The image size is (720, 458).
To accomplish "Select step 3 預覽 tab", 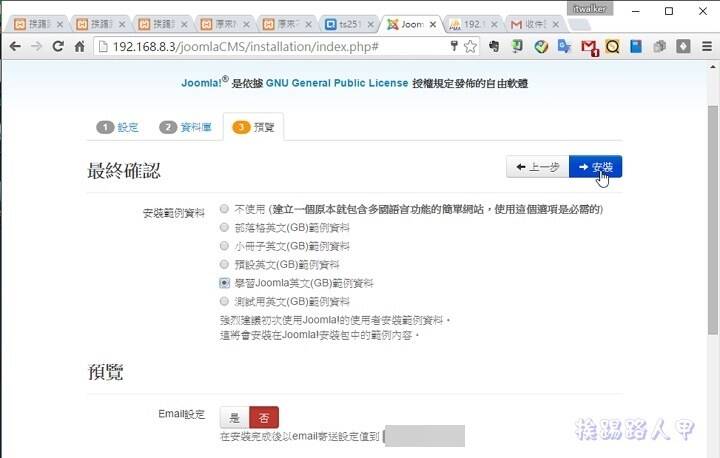I will pos(253,127).
